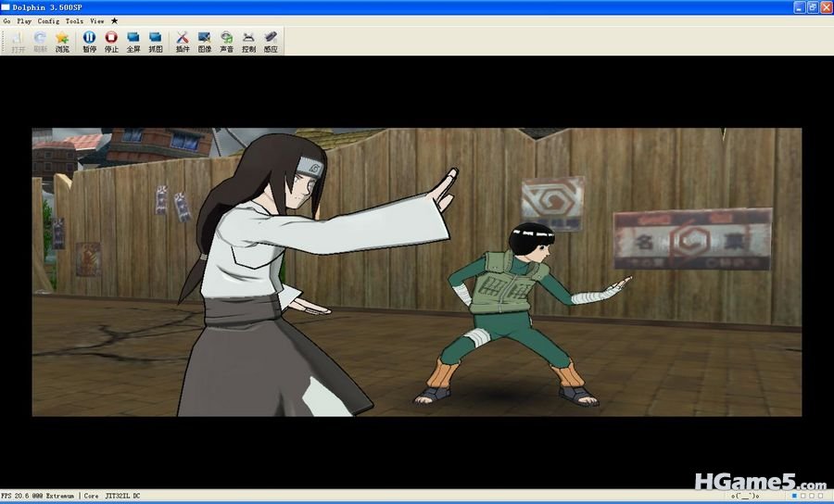The width and height of the screenshot is (834, 504).
Task: Open the Tools menu
Action: click(x=74, y=21)
